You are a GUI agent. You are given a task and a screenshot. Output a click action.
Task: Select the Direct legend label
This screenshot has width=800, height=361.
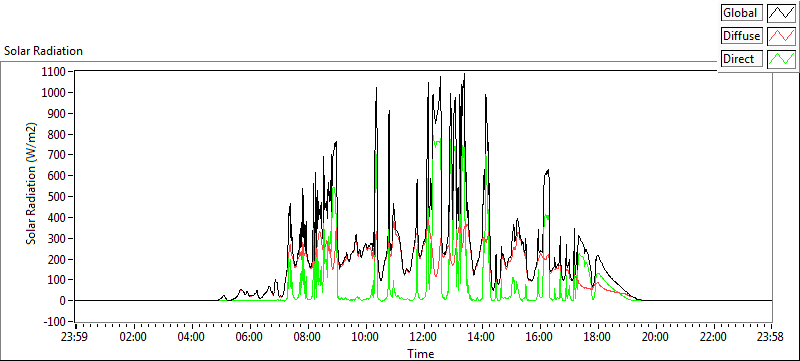coord(742,59)
